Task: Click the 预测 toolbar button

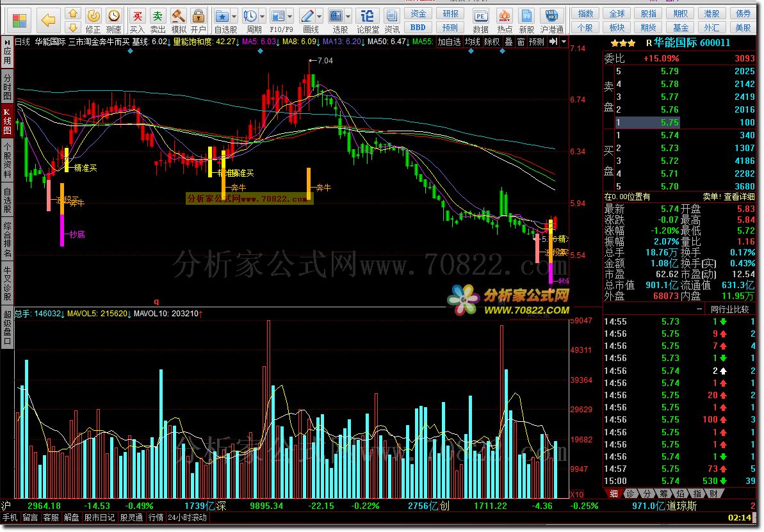Action: coord(450,28)
